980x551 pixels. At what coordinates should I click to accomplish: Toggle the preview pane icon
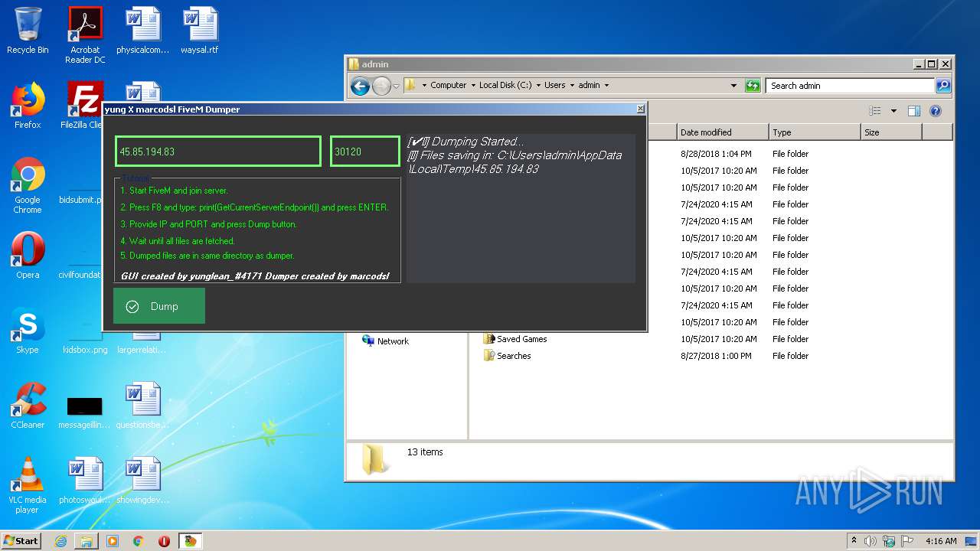pos(913,111)
